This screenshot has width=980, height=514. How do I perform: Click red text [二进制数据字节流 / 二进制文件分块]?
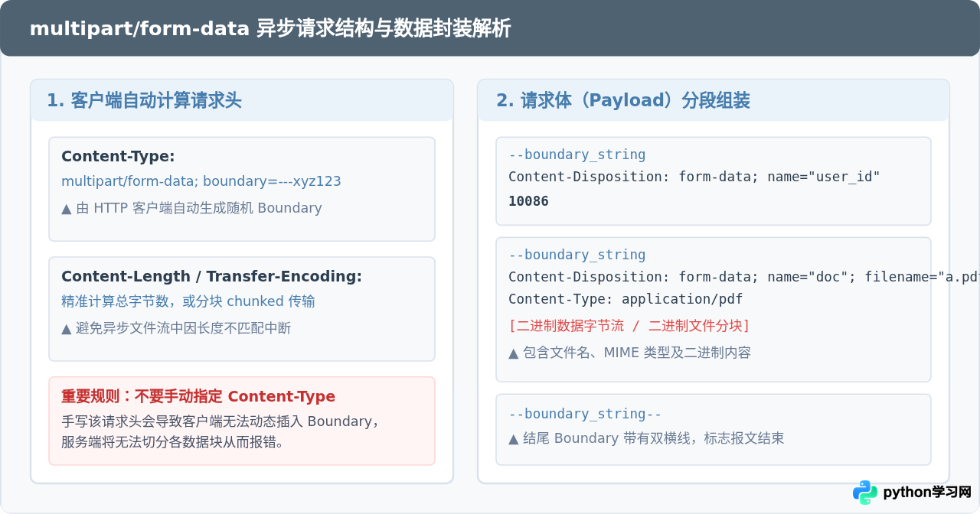[629, 326]
